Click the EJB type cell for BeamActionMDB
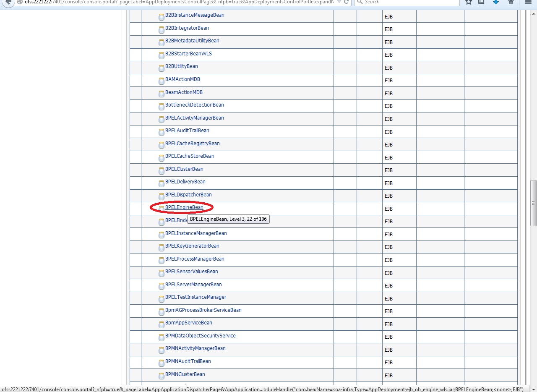Viewport: 537px width, 392px height. pyautogui.click(x=399, y=93)
